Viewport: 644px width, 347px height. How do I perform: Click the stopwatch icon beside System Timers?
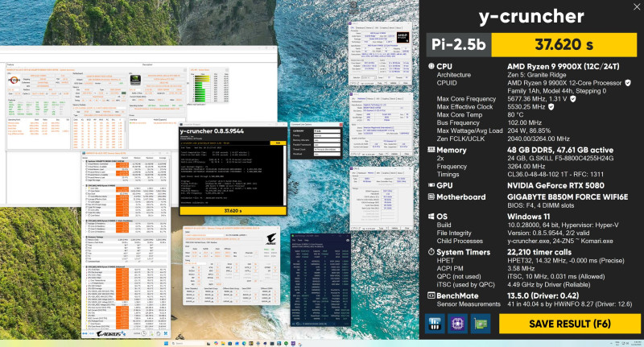point(431,252)
